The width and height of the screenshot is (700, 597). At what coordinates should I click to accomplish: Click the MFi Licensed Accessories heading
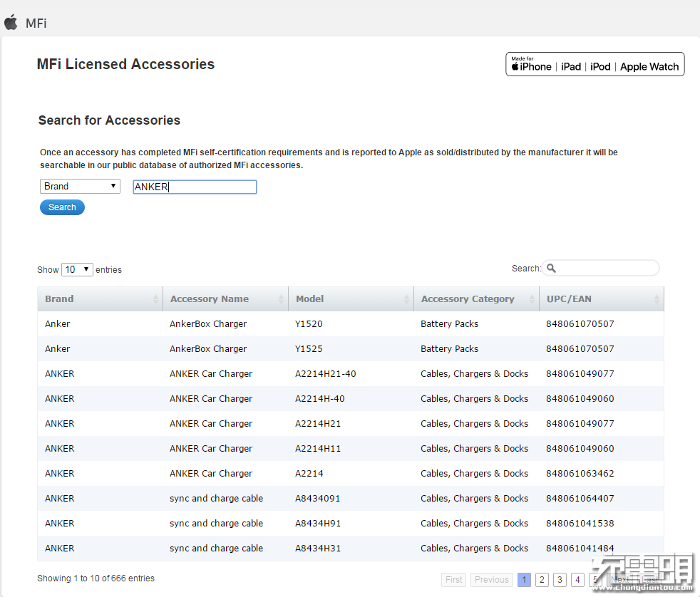click(125, 64)
